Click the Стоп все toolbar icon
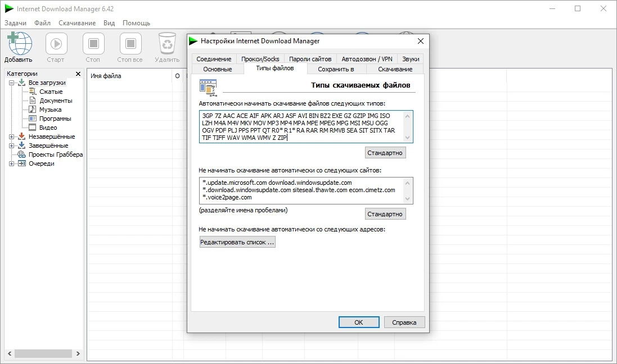The height and width of the screenshot is (364, 617). pos(130,43)
